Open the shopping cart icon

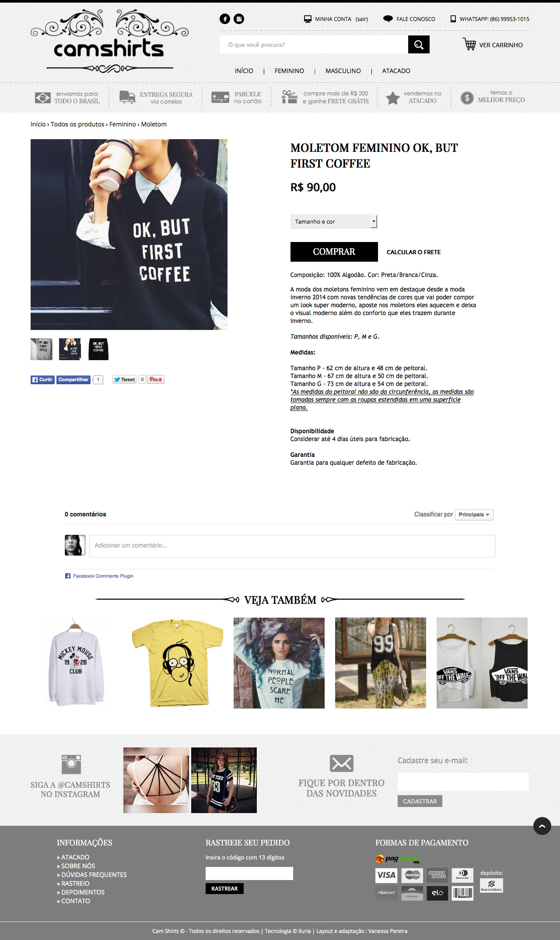[469, 44]
